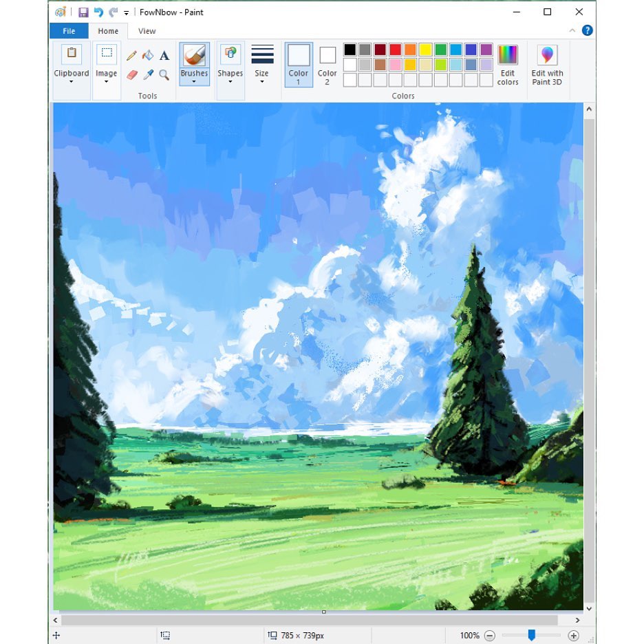Viewport: 644px width, 644px height.
Task: Pick the purple color swatch
Action: coord(486,50)
